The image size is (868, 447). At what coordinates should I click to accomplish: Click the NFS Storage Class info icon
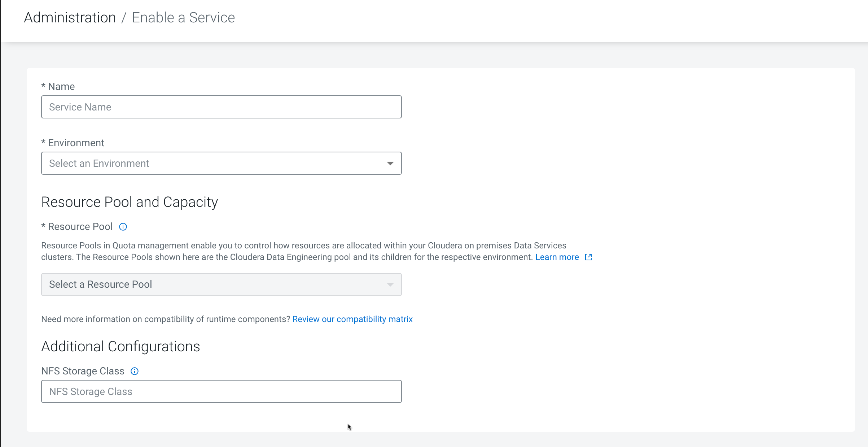coord(135,371)
